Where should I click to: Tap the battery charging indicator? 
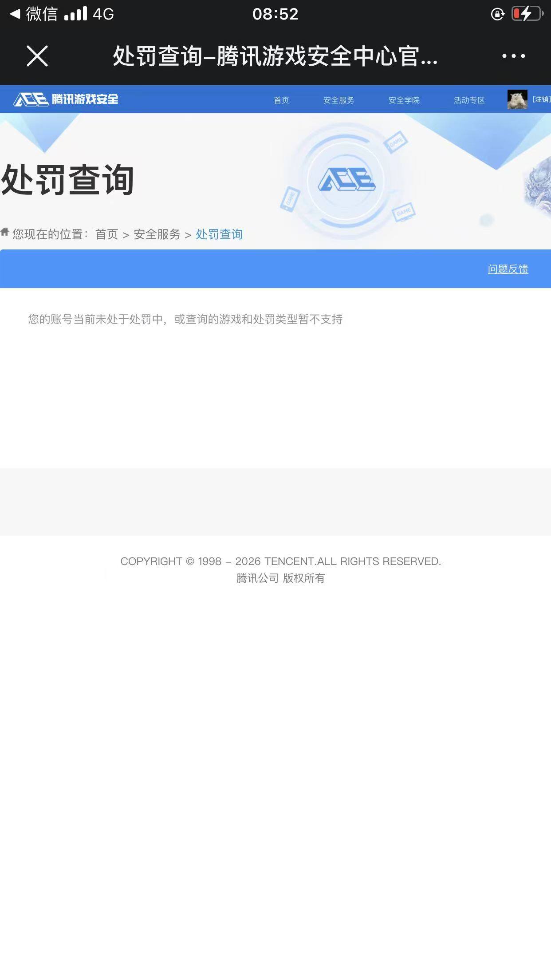pyautogui.click(x=527, y=14)
